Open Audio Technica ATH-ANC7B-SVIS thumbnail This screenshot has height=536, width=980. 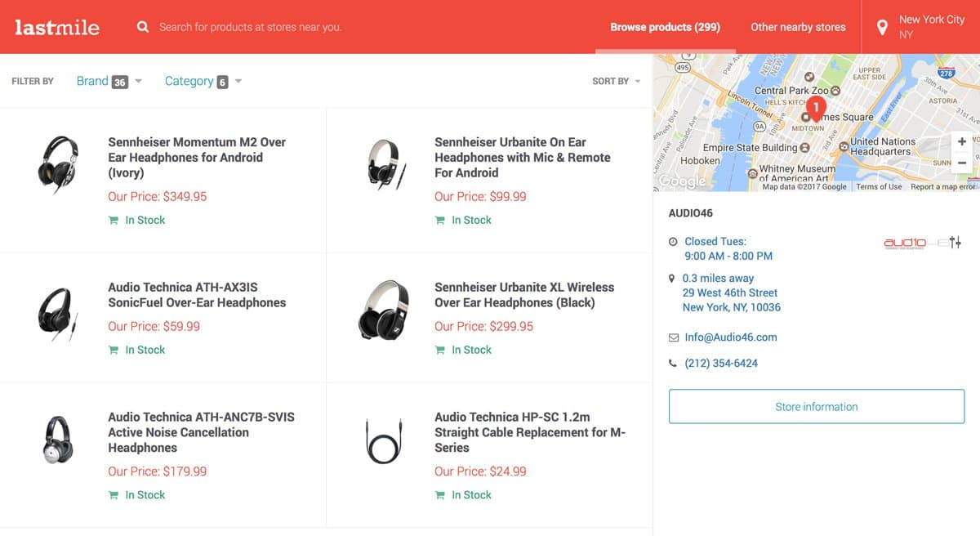58,440
